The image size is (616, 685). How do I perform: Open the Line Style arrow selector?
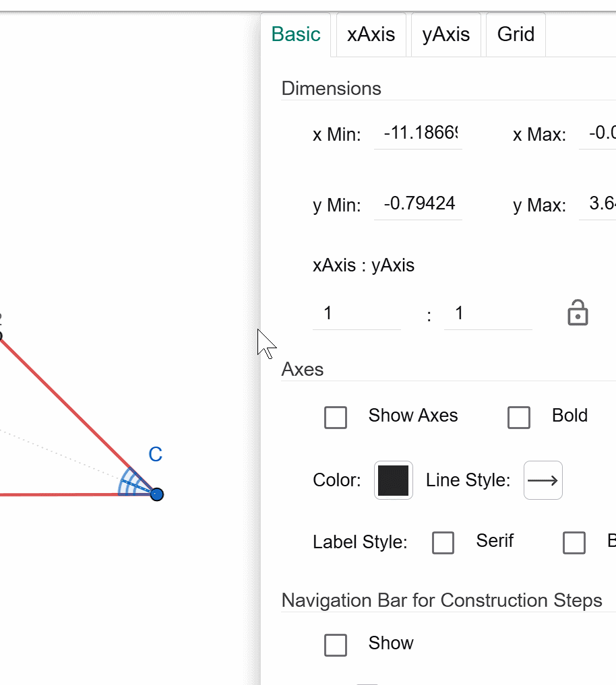click(x=543, y=480)
